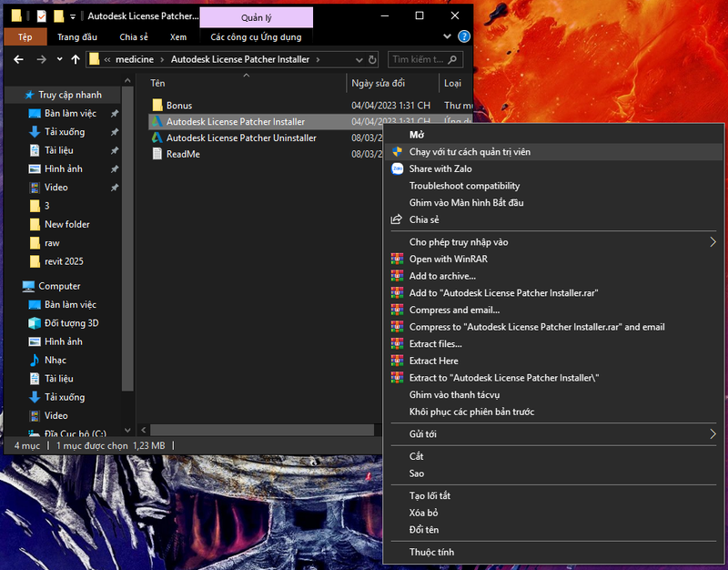Screen dimensions: 728x570
Task: Open pinned Video quick access
Action: (x=56, y=188)
